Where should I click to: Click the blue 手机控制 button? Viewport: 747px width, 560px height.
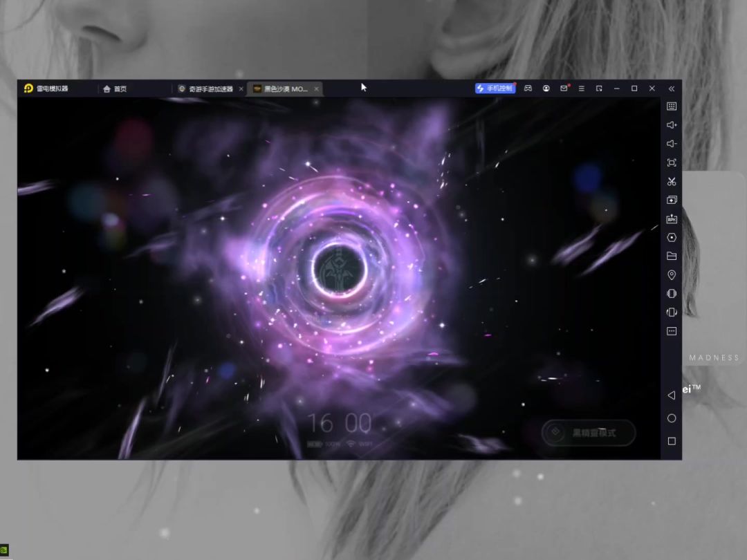coord(495,88)
